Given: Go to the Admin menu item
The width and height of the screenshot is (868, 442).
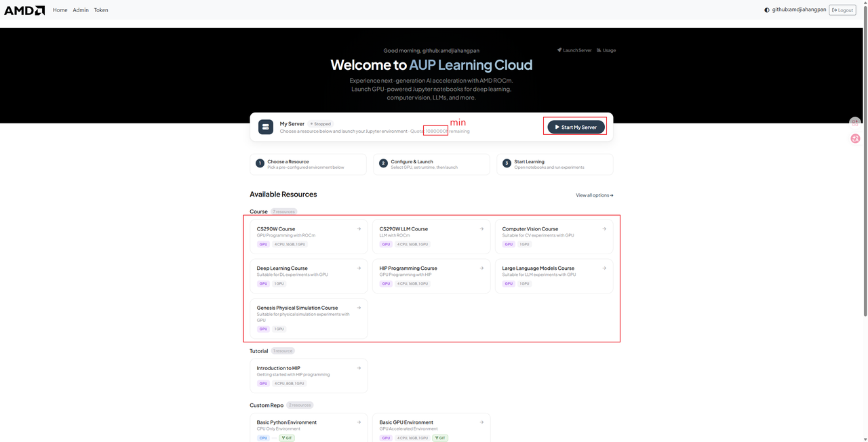Looking at the screenshot, I should [x=81, y=10].
